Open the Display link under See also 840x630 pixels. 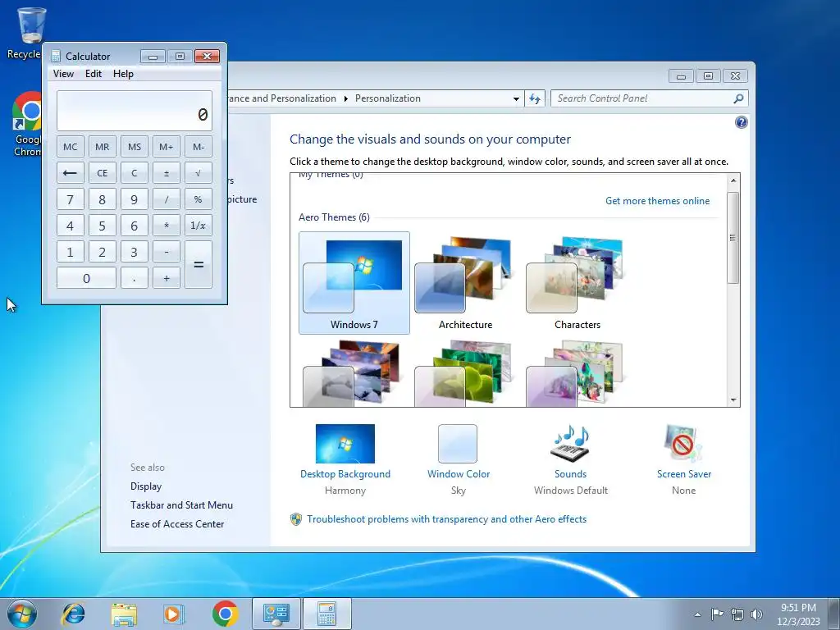146,486
